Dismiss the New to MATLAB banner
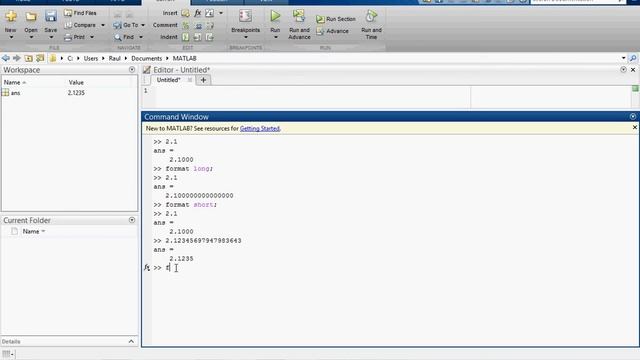Viewport: 640px width, 360px height. pyautogui.click(x=635, y=128)
